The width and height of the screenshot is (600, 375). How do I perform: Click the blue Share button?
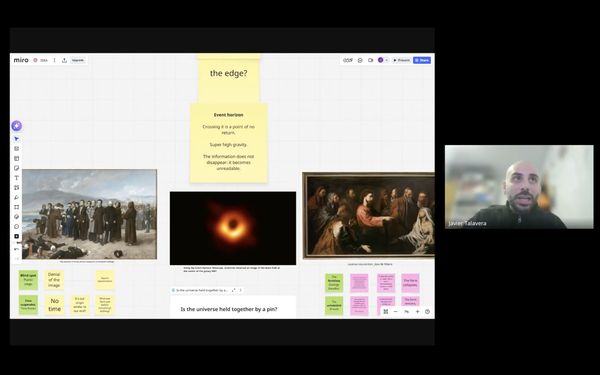click(422, 60)
